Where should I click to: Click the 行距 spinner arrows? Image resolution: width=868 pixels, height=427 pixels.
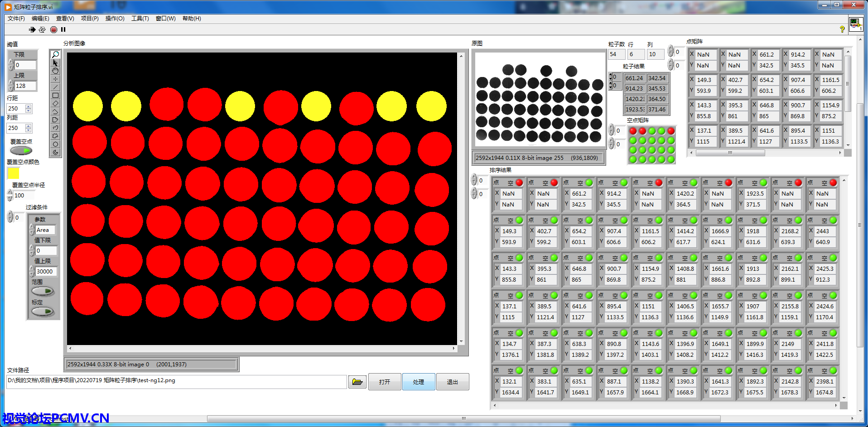coord(29,108)
